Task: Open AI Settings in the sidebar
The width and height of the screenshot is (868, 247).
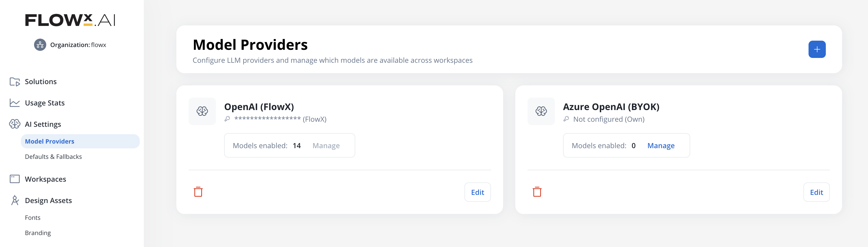Action: [43, 124]
